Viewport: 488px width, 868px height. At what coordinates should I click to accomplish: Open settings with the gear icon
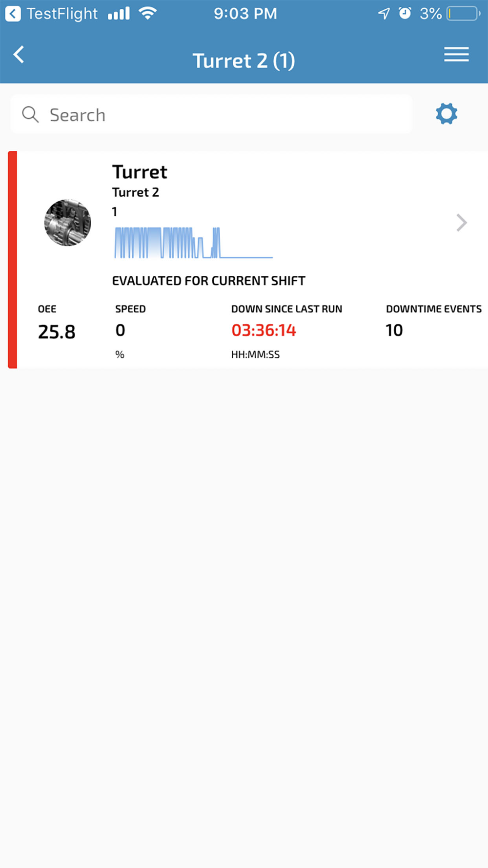(447, 114)
